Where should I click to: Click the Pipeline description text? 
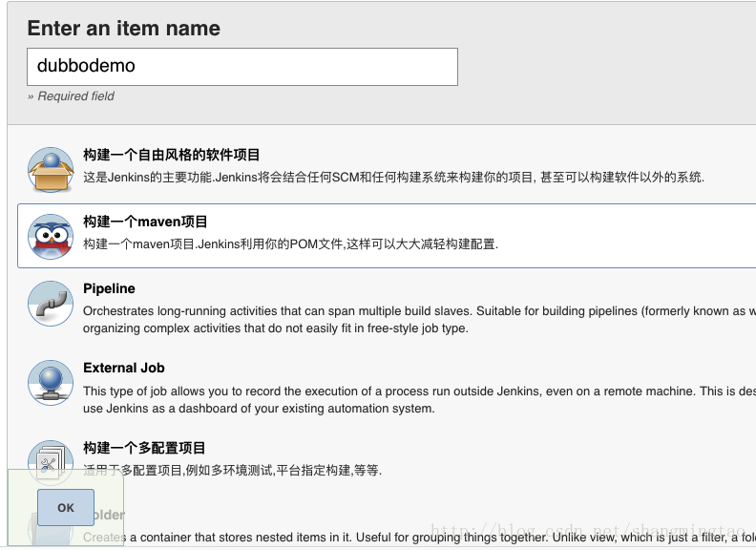[419, 319]
